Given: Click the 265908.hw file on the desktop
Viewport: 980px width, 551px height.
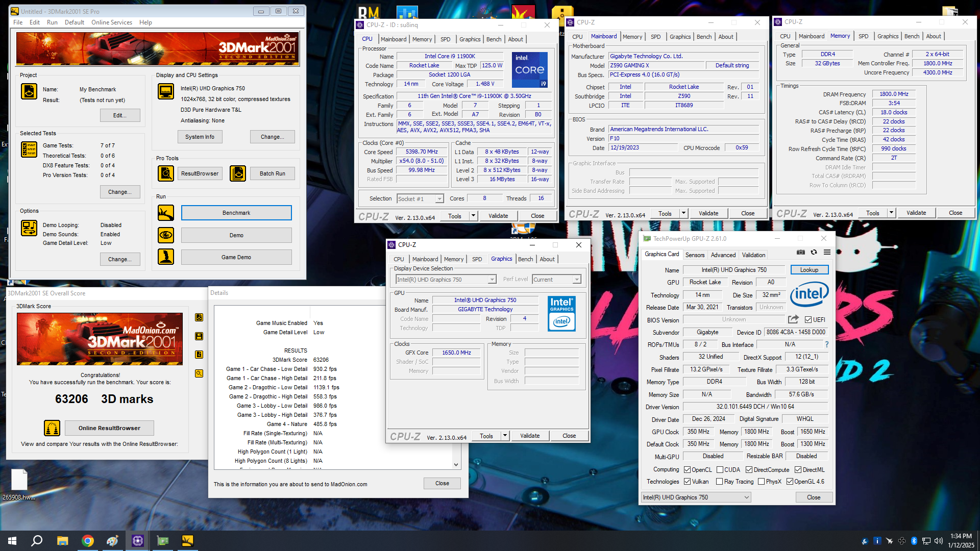Looking at the screenshot, I should (19, 485).
